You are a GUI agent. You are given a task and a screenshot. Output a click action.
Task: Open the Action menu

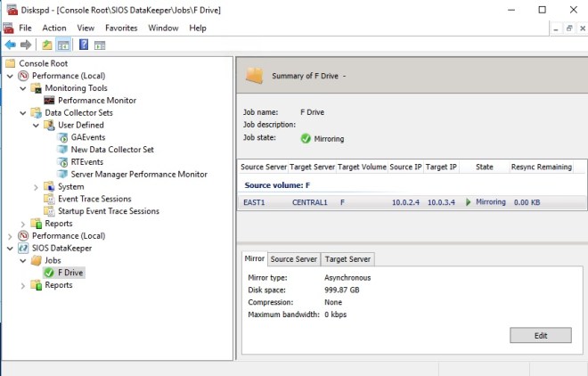(x=53, y=28)
